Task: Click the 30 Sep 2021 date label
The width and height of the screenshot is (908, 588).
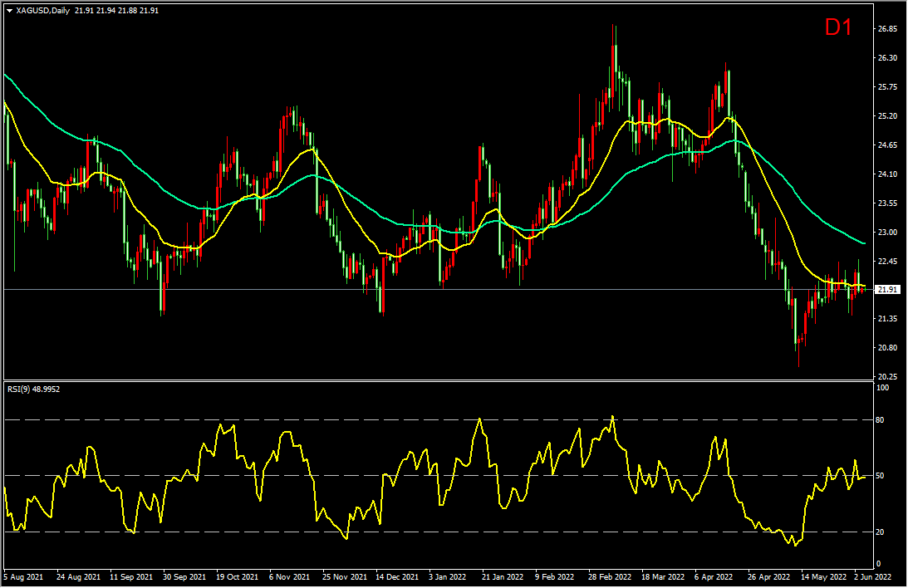Action: (184, 577)
